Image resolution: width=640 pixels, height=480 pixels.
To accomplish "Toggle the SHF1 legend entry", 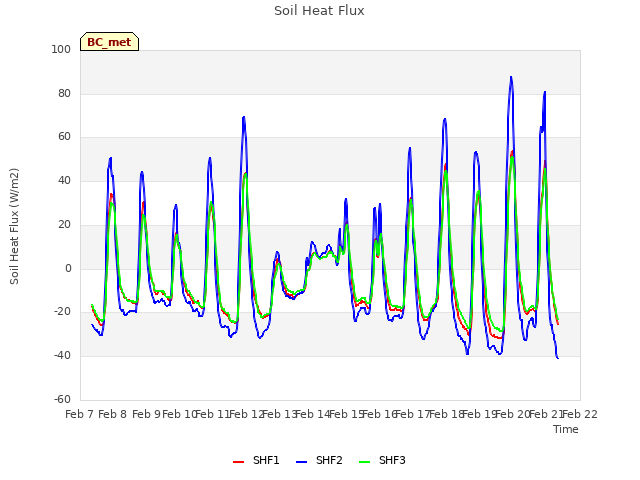I will (x=256, y=460).
